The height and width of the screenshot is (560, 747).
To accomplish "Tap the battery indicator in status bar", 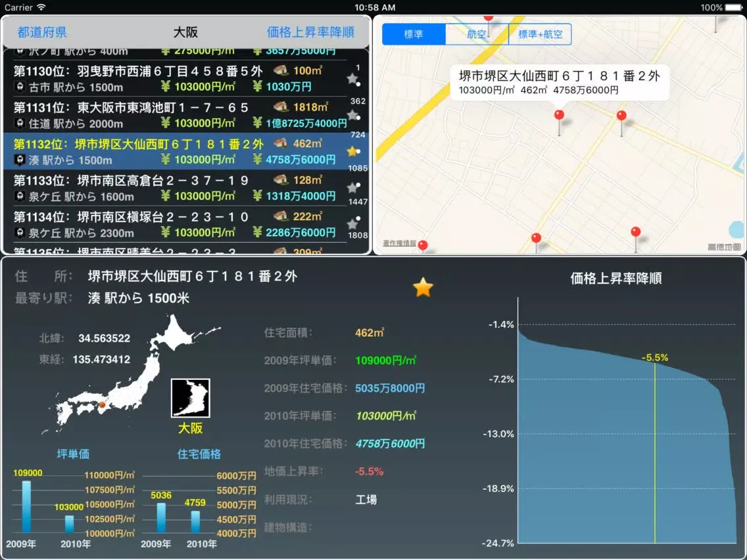I will point(733,7).
